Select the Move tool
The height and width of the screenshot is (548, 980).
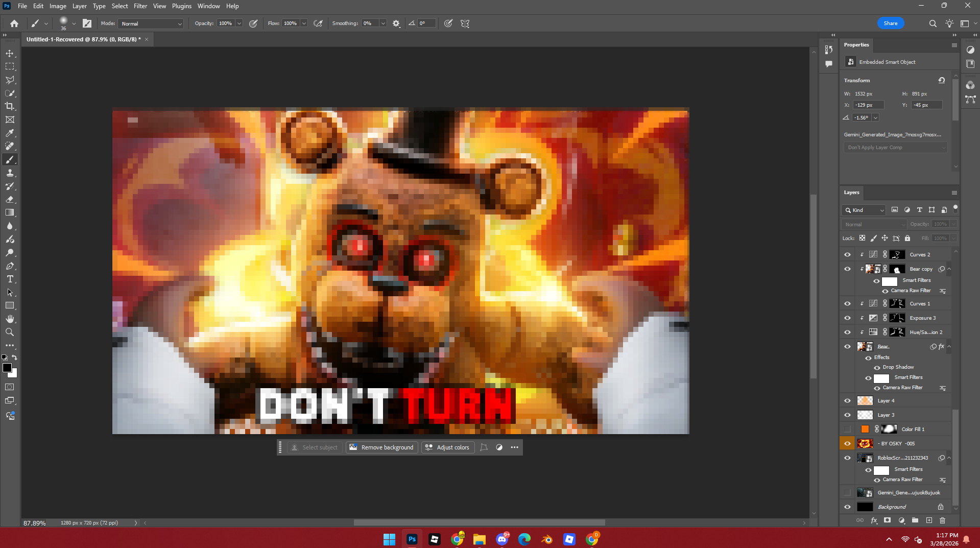tap(10, 54)
